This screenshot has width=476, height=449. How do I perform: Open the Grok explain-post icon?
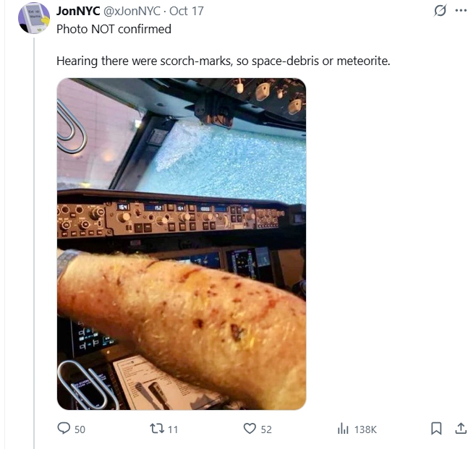click(x=440, y=11)
